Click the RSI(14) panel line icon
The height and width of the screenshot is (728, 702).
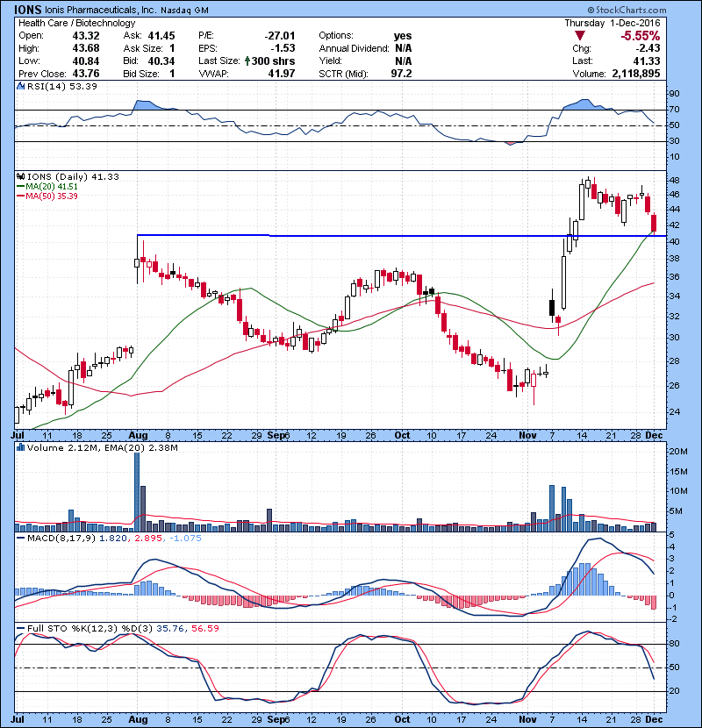[20, 86]
